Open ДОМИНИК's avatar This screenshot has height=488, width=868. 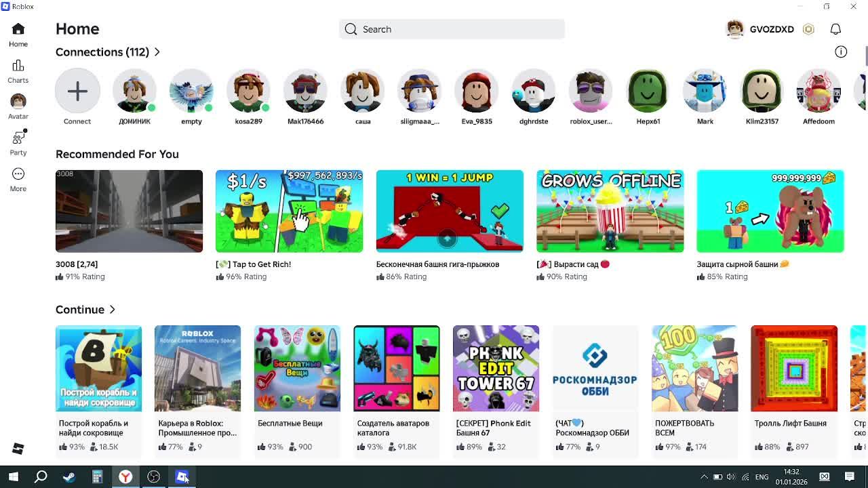pyautogui.click(x=134, y=91)
